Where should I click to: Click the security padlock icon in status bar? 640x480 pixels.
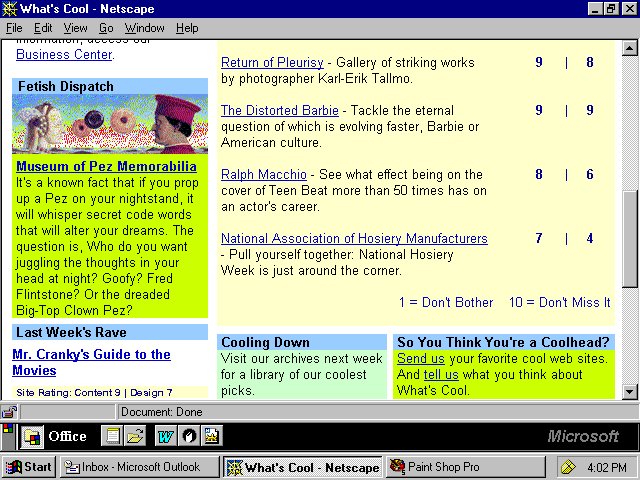coord(9,412)
